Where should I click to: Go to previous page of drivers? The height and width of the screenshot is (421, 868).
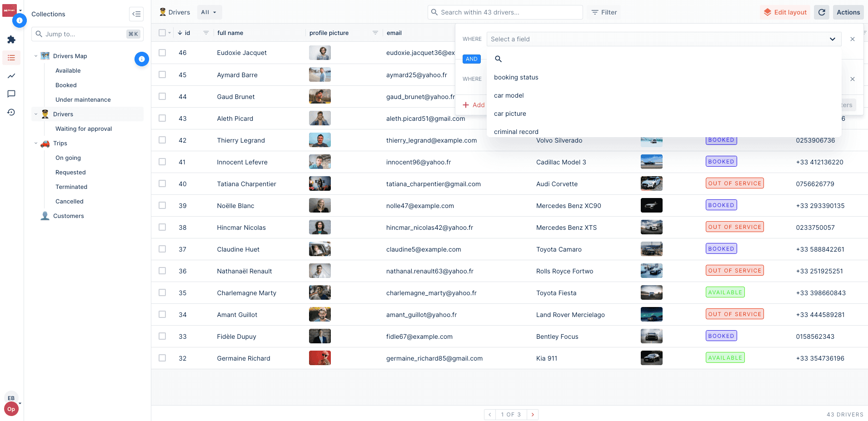click(x=490, y=415)
